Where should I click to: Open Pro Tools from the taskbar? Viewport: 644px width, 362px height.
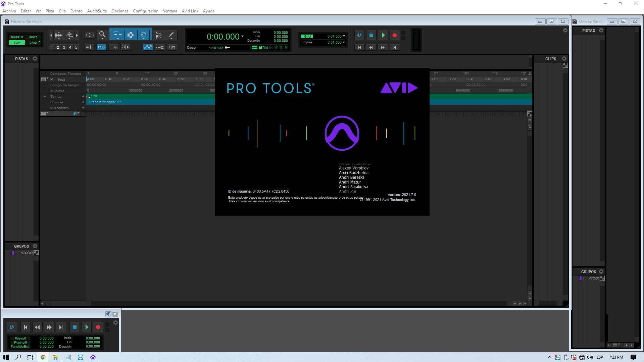tap(93, 357)
